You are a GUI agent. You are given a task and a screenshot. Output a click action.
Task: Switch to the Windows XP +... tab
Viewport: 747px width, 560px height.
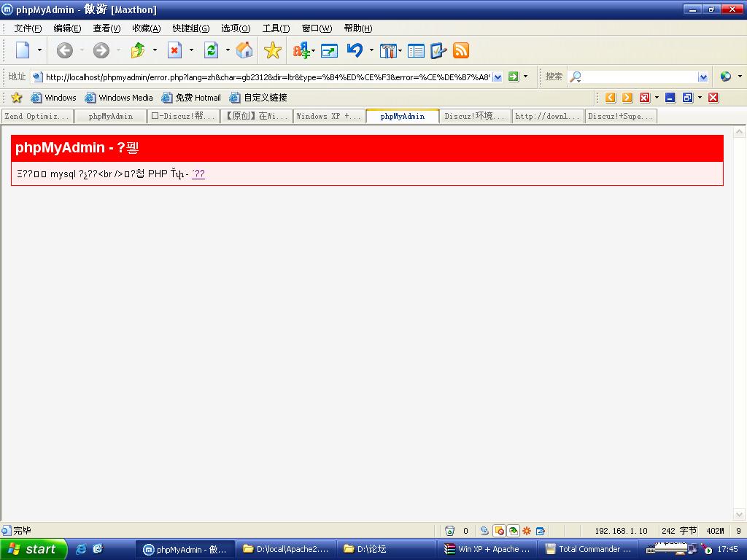pos(329,116)
